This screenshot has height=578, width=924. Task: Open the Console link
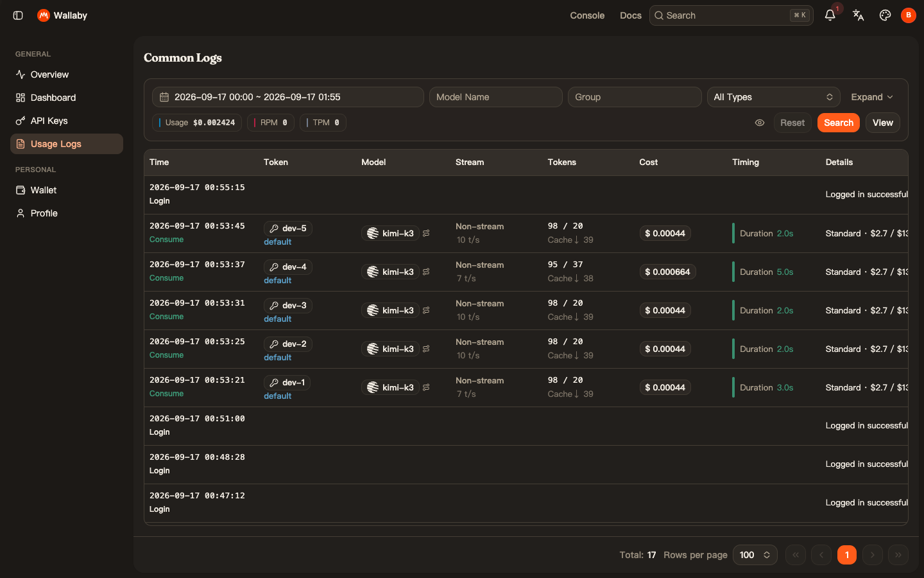pos(587,15)
